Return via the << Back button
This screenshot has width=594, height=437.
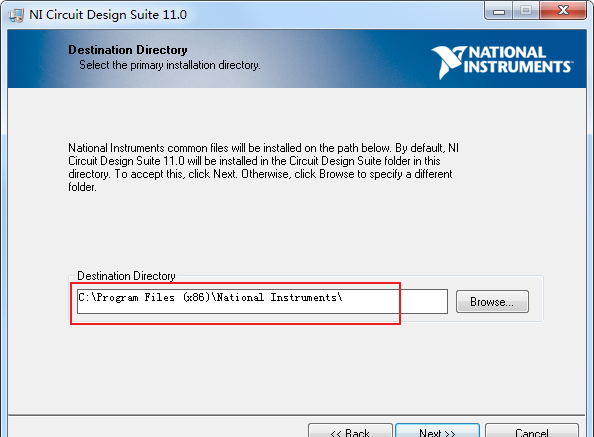350,431
